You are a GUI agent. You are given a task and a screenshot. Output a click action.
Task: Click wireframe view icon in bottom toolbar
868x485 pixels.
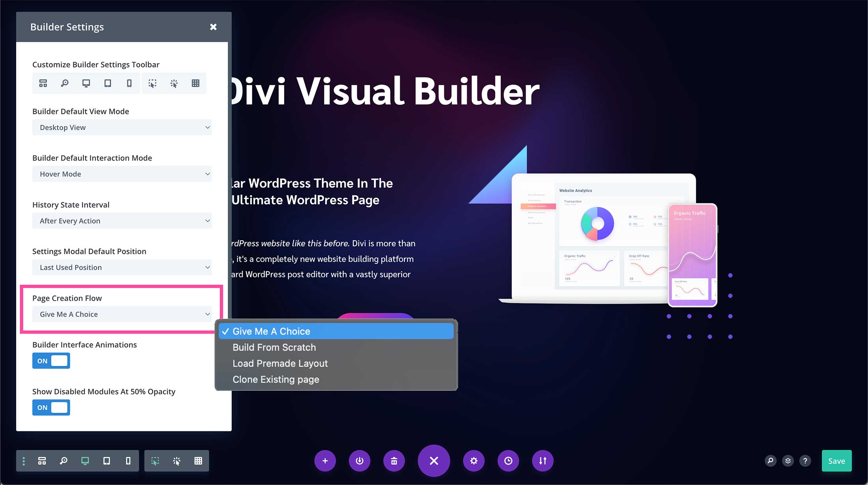pos(42,461)
